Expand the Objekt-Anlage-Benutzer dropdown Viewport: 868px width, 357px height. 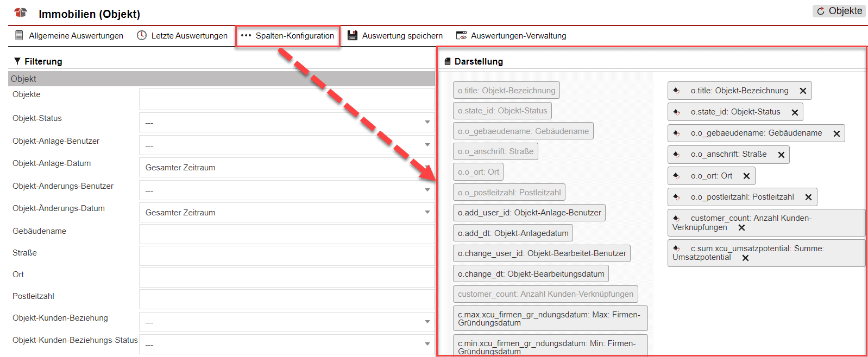click(287, 145)
